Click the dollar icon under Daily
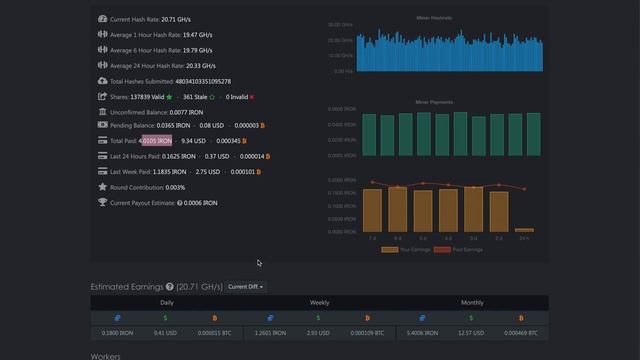The width and height of the screenshot is (640, 360). (165, 318)
